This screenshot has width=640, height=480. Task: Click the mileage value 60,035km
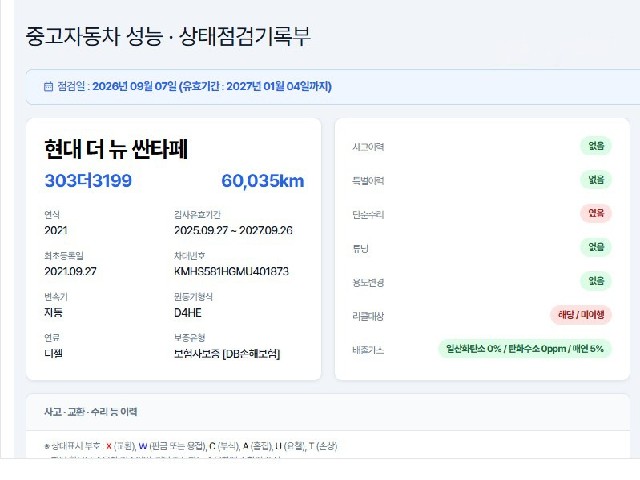click(x=263, y=181)
